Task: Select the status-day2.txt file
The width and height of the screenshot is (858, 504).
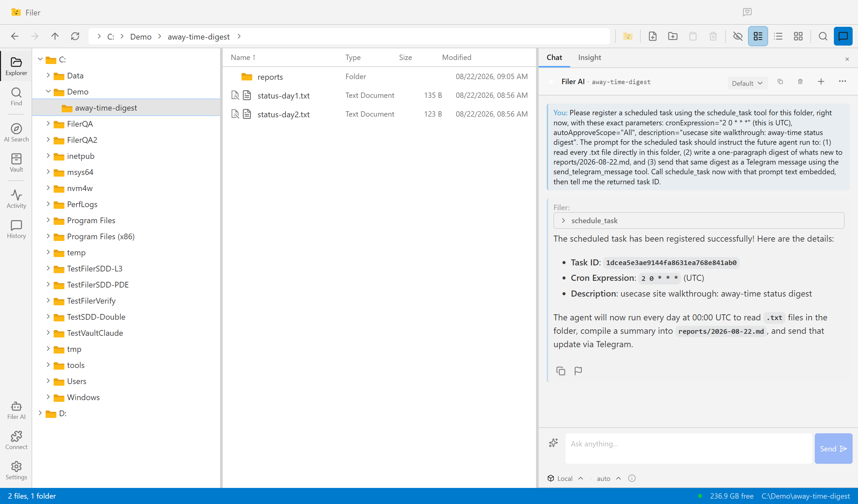Action: (379, 114)
